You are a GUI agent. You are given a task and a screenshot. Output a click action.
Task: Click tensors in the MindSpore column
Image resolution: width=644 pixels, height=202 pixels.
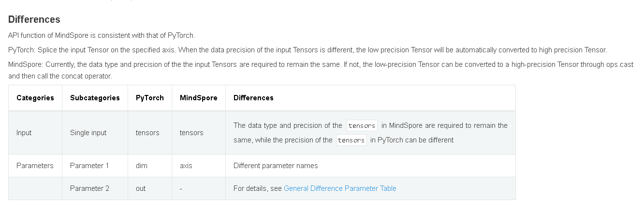point(191,133)
